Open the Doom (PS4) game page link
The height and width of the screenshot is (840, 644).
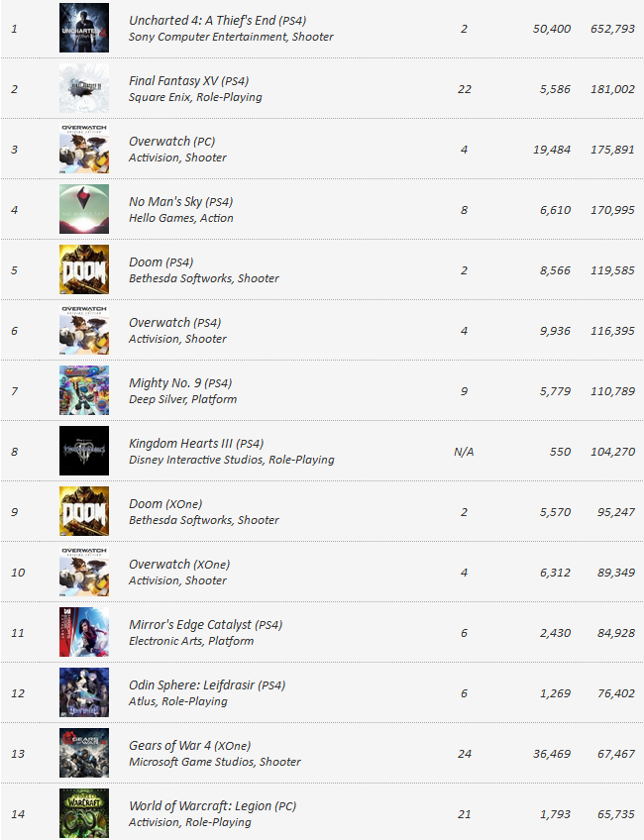[x=161, y=262]
